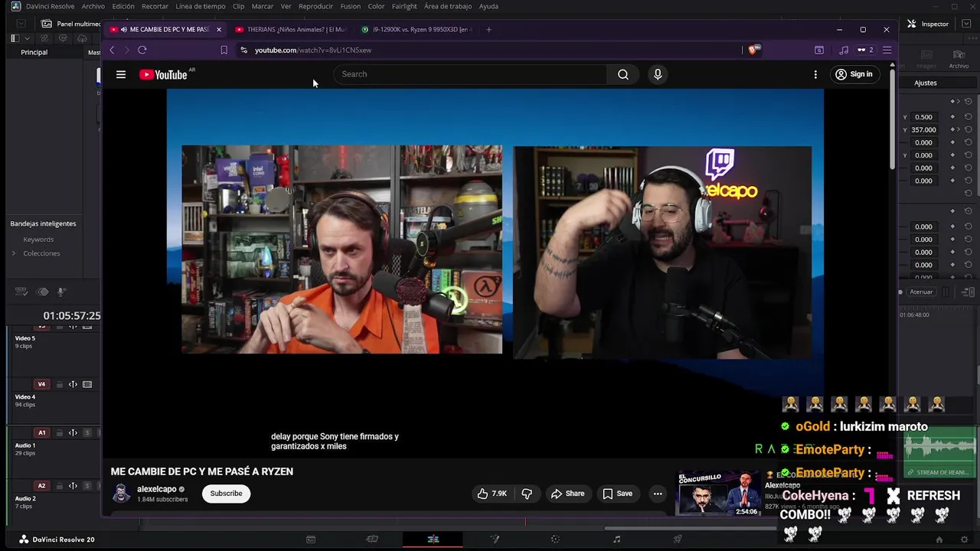Image resolution: width=980 pixels, height=551 pixels.
Task: Disable the Video 4 track filmstrip icon
Action: point(87,384)
